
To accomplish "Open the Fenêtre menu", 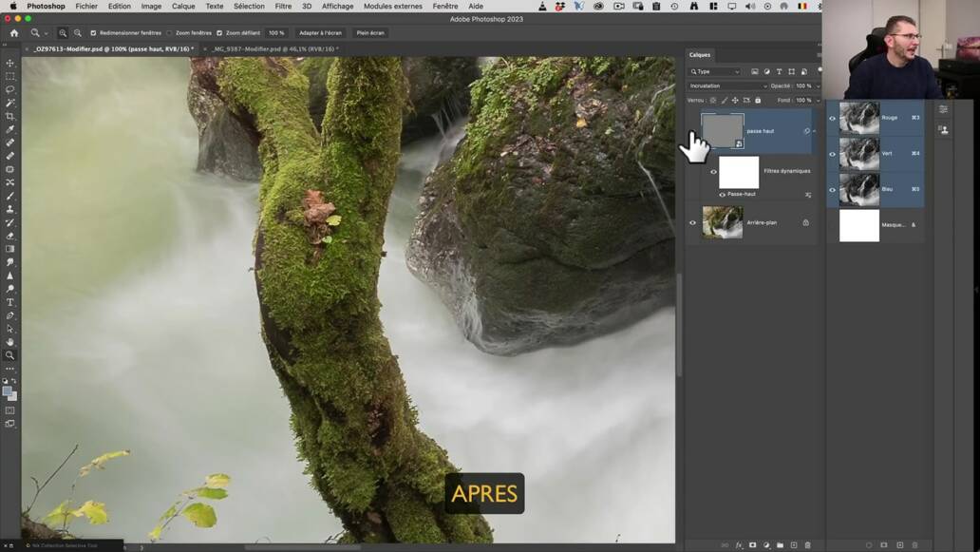I will click(445, 7).
